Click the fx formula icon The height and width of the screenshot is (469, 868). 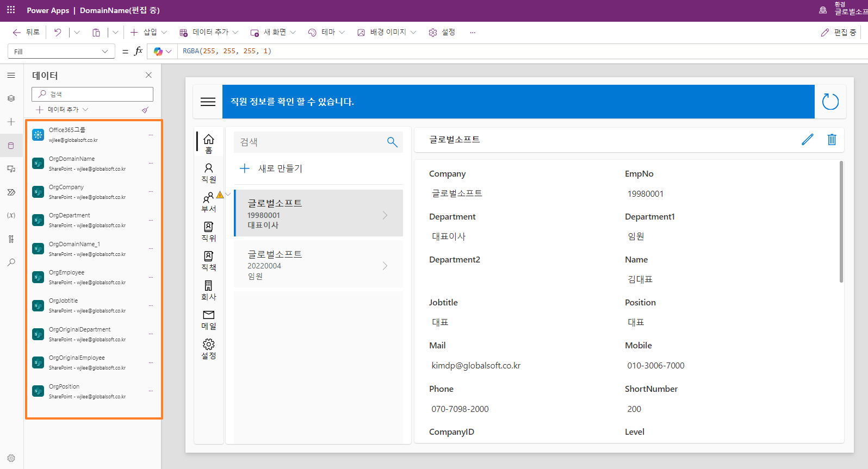139,51
